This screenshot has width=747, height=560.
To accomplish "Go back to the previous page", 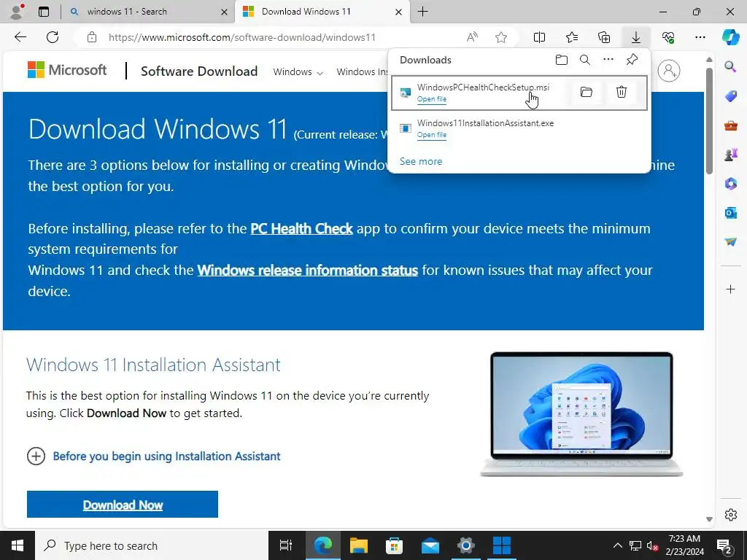I will 20,37.
